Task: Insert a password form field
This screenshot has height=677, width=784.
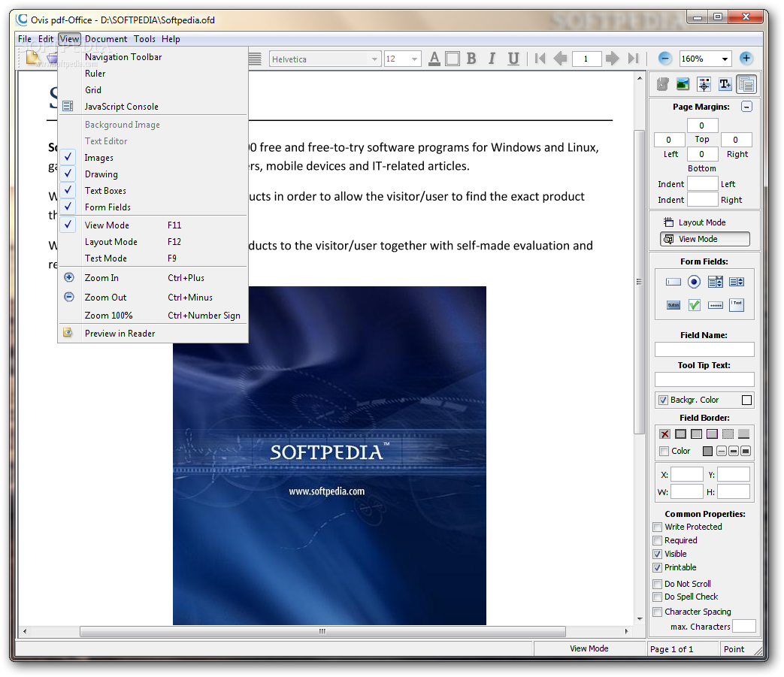Action: pyautogui.click(x=716, y=305)
